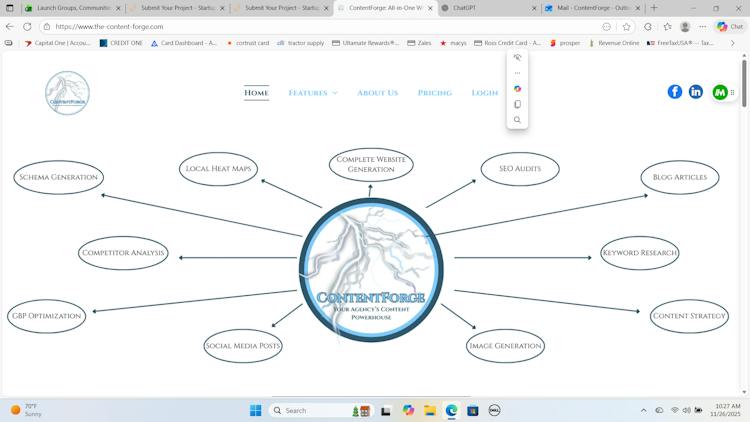Refresh the page with reload icon
Image resolution: width=750 pixels, height=422 pixels.
27,27
